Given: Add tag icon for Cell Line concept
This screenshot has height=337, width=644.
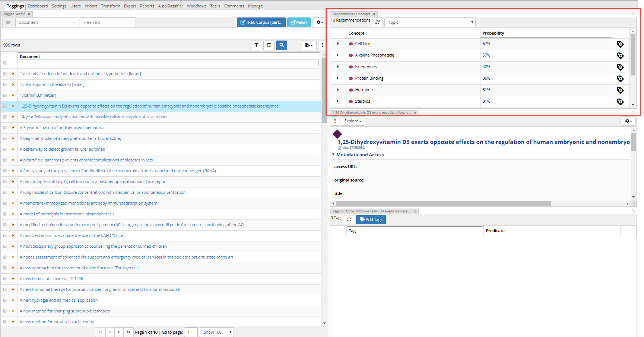Looking at the screenshot, I should pyautogui.click(x=620, y=44).
